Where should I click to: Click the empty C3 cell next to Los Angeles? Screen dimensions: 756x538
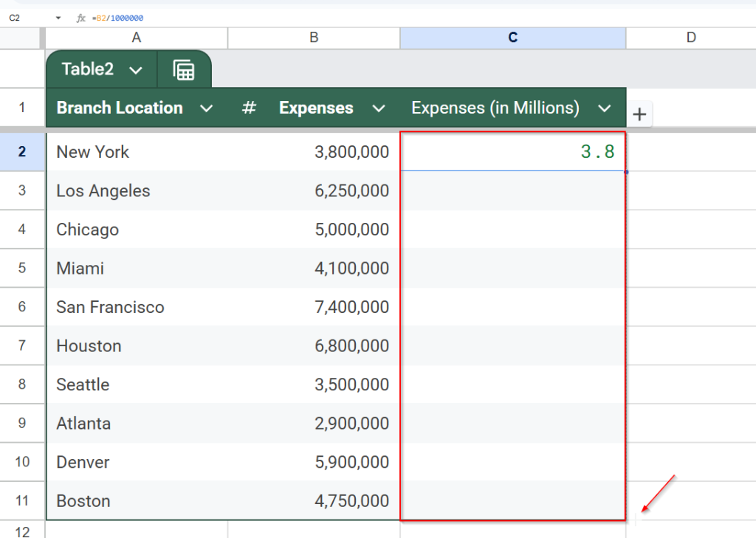point(512,191)
